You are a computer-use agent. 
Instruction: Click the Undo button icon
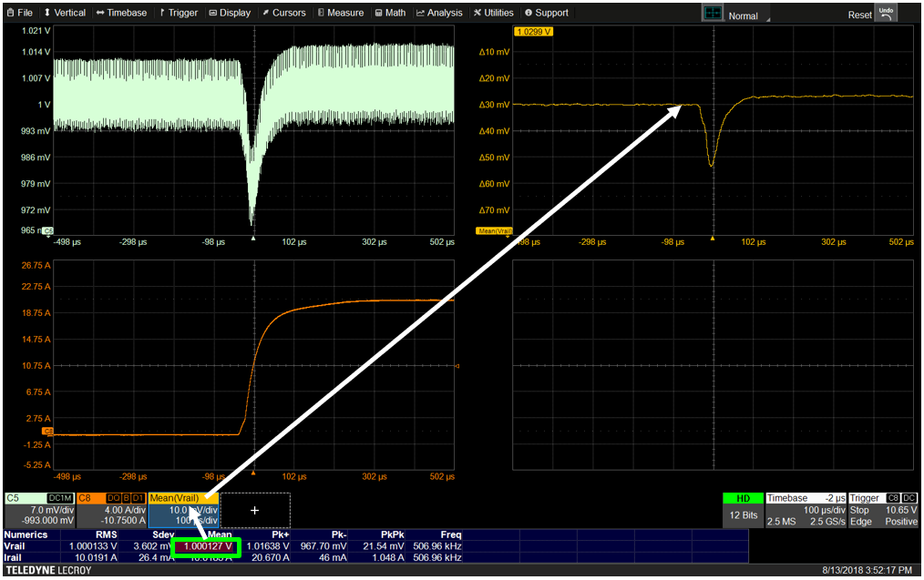(x=886, y=14)
